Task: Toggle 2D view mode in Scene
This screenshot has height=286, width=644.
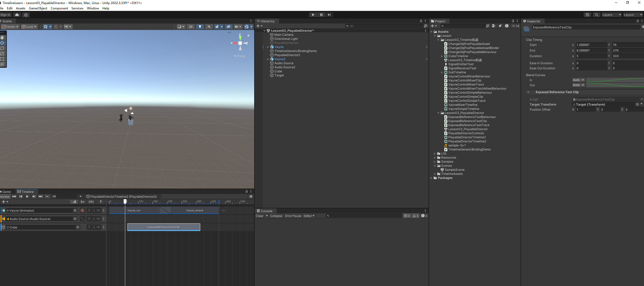Action: point(191,27)
